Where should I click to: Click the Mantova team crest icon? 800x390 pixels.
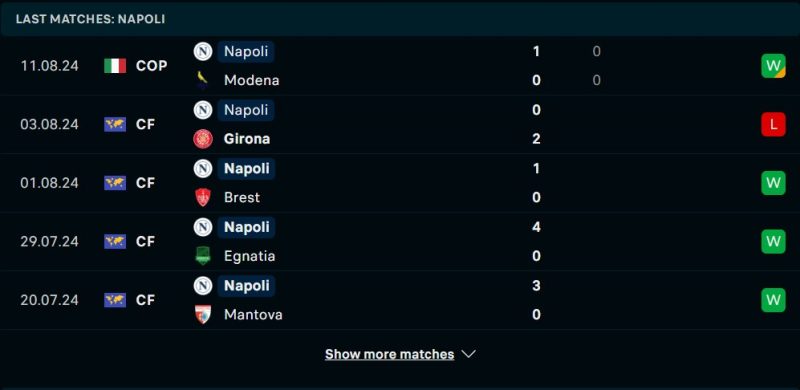[203, 314]
